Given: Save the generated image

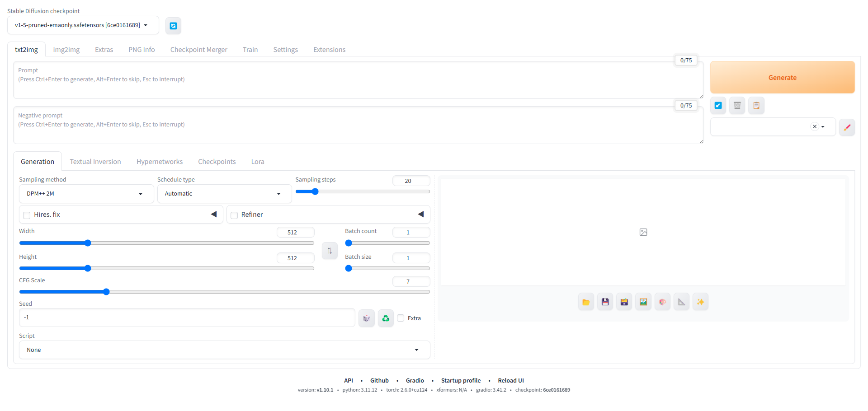Looking at the screenshot, I should pyautogui.click(x=605, y=301).
